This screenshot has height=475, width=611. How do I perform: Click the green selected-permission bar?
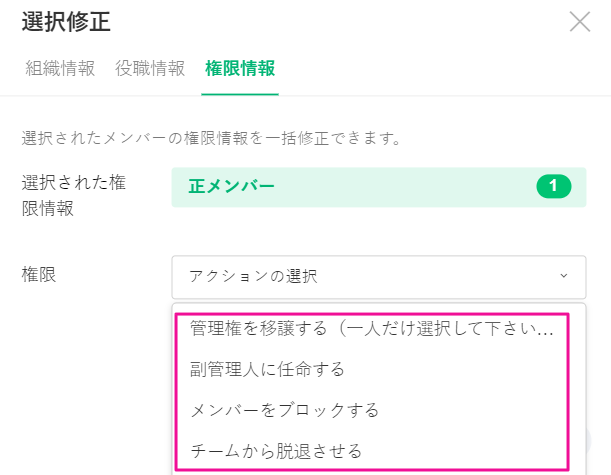pyautogui.click(x=400, y=186)
